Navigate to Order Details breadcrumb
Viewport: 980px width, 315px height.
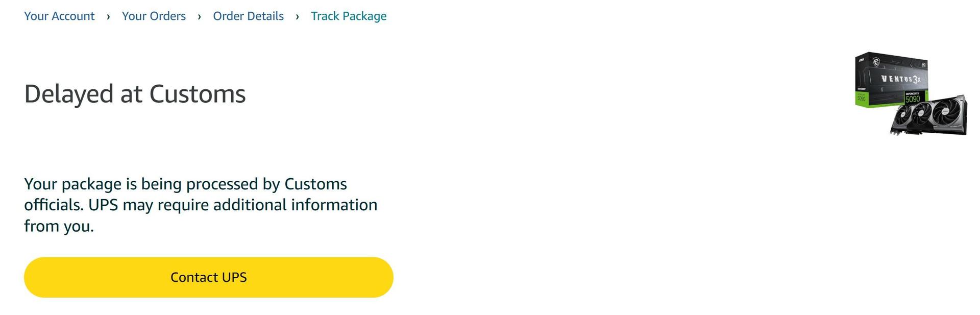pos(248,16)
